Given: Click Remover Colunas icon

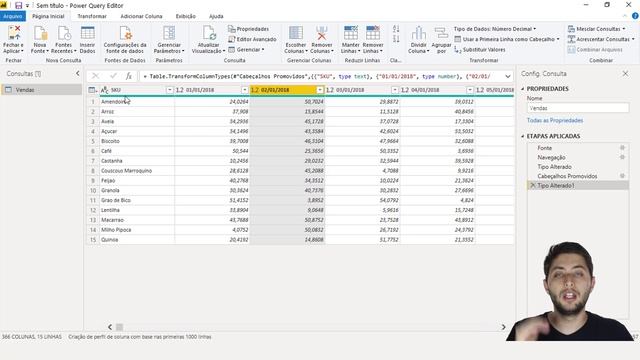Looking at the screenshot, I should point(322,33).
